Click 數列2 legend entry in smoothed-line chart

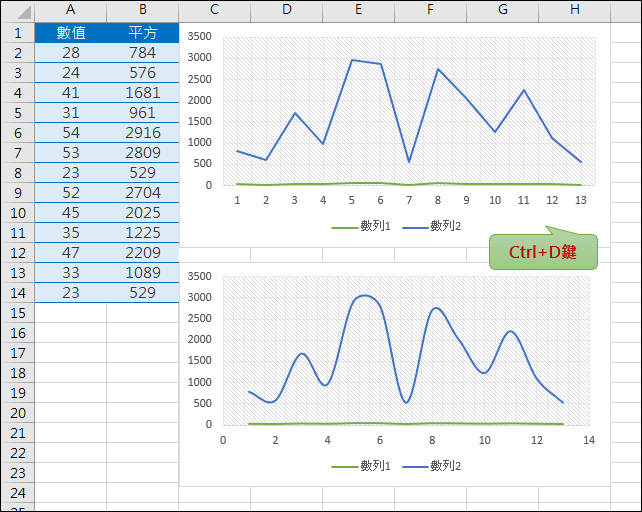[x=432, y=466]
